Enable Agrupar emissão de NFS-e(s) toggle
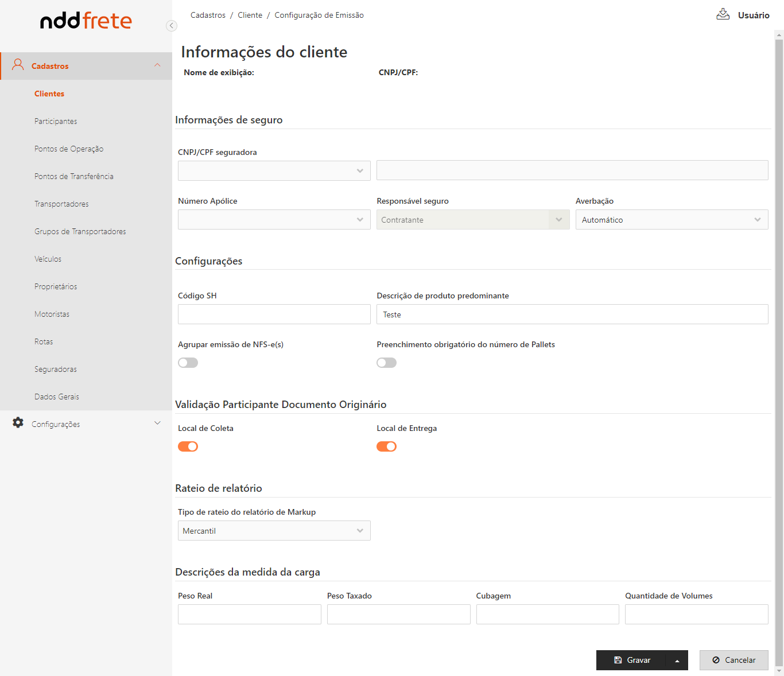This screenshot has height=676, width=784. [x=188, y=363]
